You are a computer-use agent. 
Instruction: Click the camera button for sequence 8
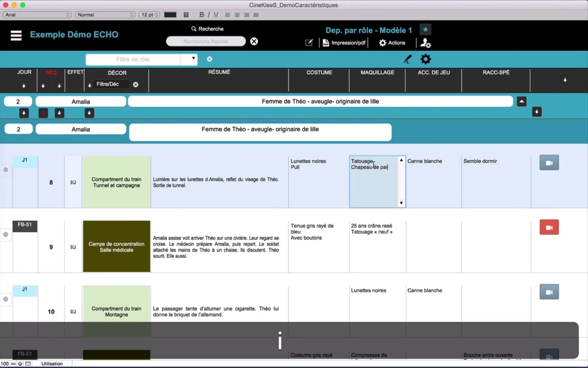[x=549, y=163]
